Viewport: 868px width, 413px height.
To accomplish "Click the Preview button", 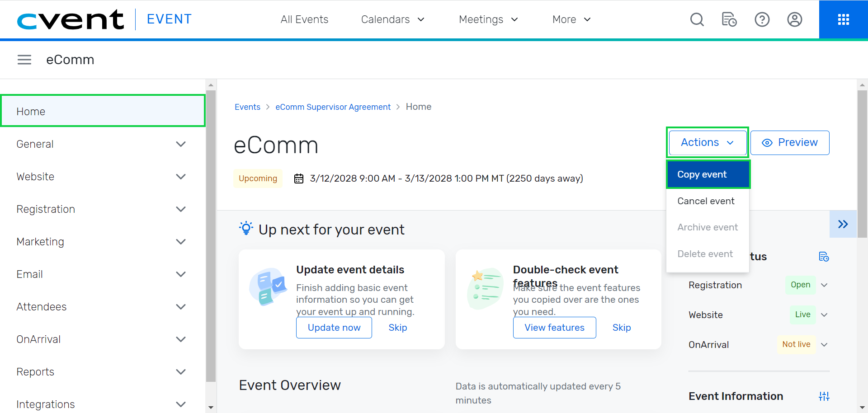I will 790,143.
